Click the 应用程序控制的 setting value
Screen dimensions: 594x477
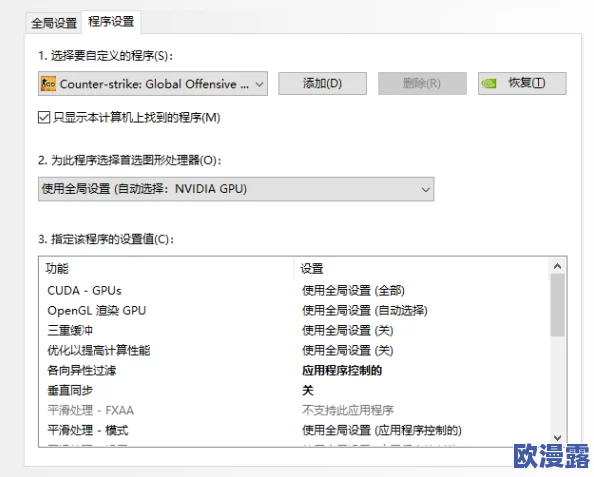[342, 371]
